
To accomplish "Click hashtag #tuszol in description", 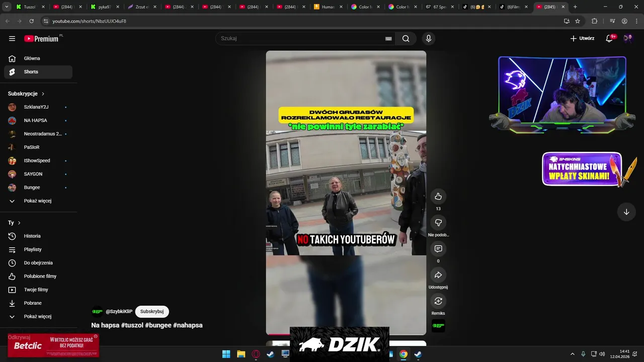I will [132, 325].
